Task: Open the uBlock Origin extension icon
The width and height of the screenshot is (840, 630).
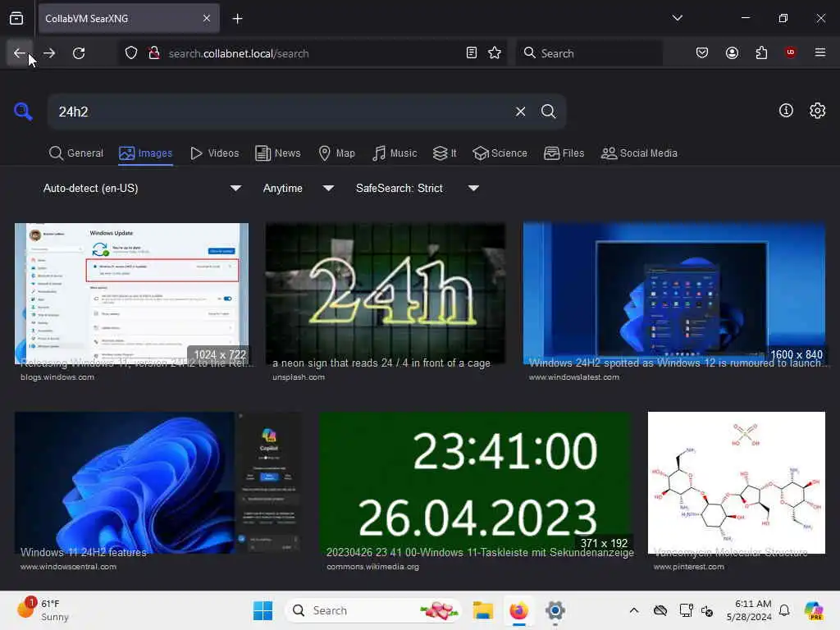Action: (x=791, y=53)
